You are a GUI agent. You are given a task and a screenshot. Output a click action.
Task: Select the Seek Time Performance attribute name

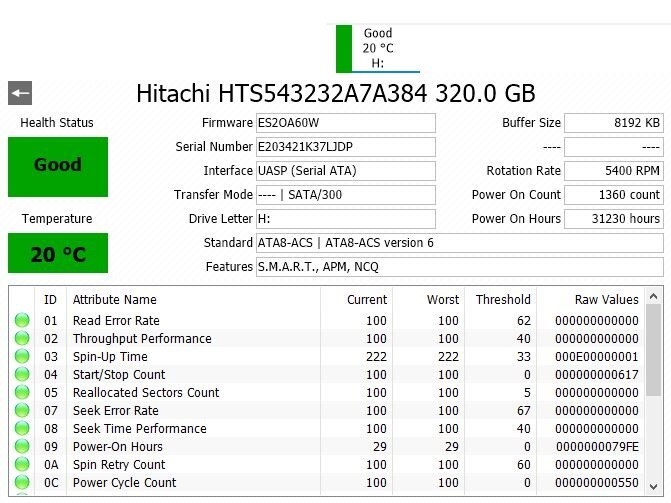[140, 429]
